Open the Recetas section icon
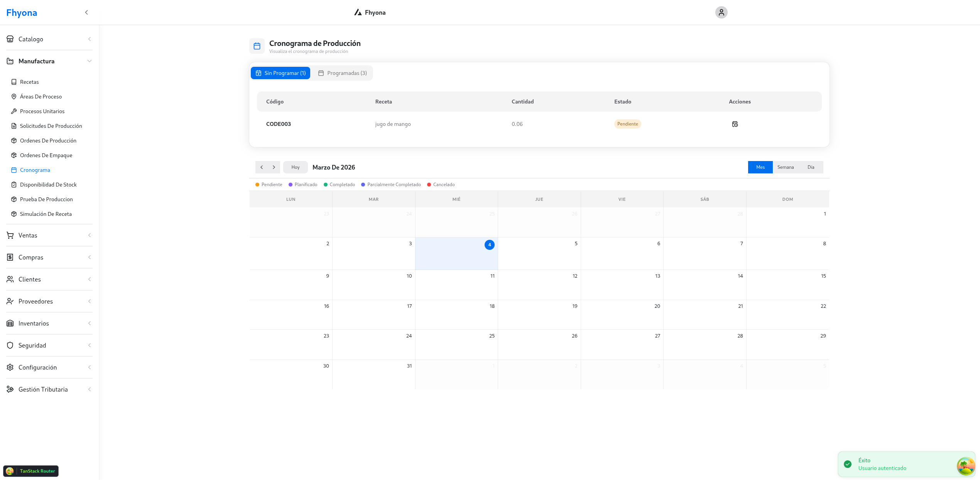The image size is (980, 480). click(14, 81)
